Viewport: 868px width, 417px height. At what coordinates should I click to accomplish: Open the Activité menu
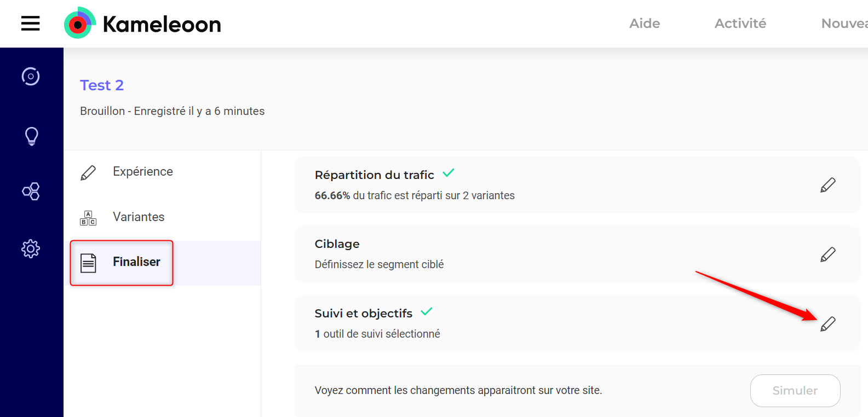740,24
